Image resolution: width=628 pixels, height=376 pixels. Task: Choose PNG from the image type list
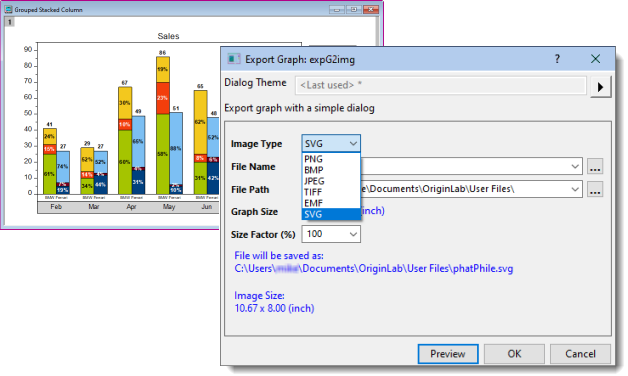tap(331, 159)
